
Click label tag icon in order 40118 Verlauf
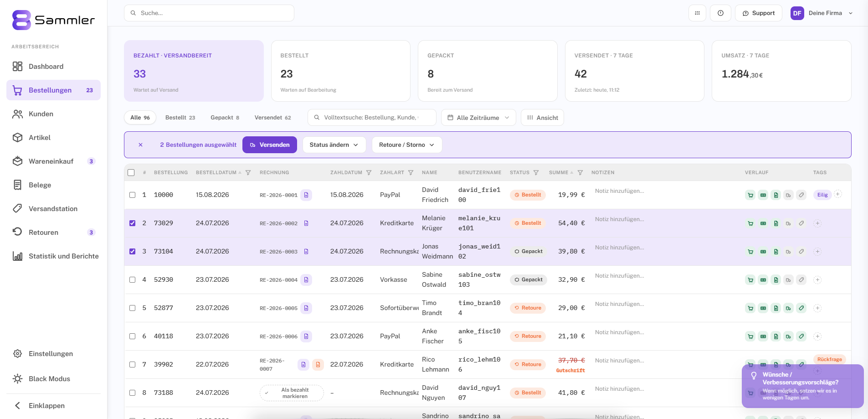tap(801, 336)
